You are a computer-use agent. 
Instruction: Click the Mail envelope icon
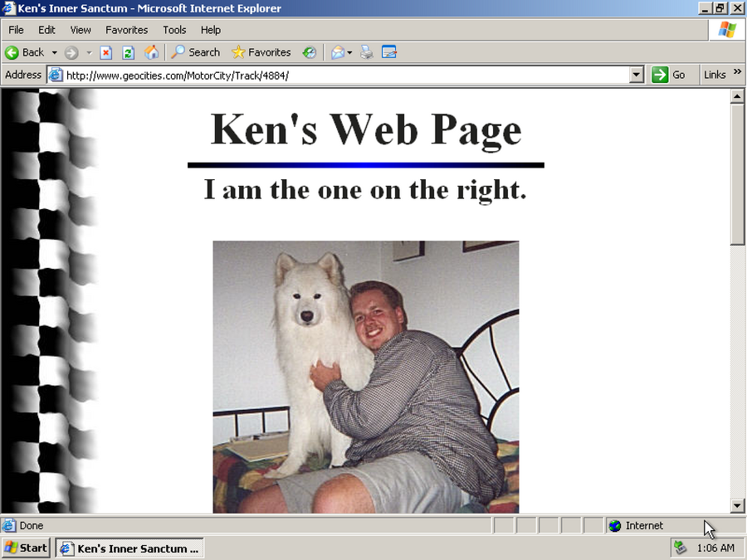click(x=338, y=52)
